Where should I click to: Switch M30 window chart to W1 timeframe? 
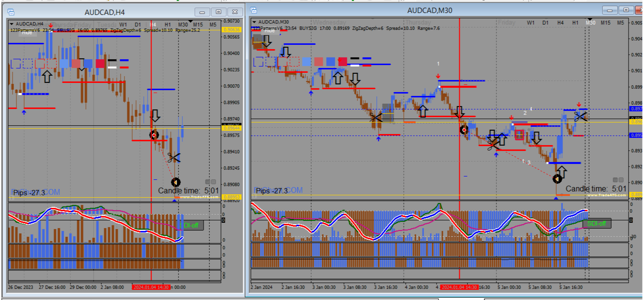coord(531,23)
